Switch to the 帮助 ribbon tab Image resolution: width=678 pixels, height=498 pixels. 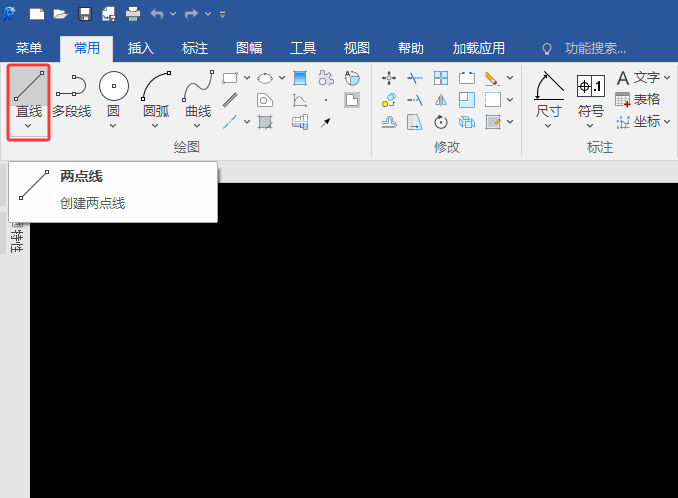(411, 48)
